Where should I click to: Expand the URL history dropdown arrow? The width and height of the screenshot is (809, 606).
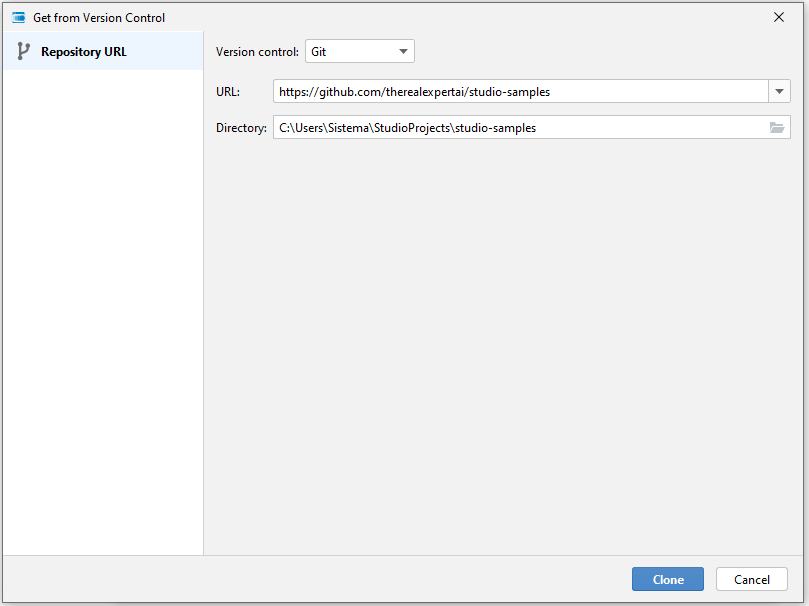tap(779, 92)
